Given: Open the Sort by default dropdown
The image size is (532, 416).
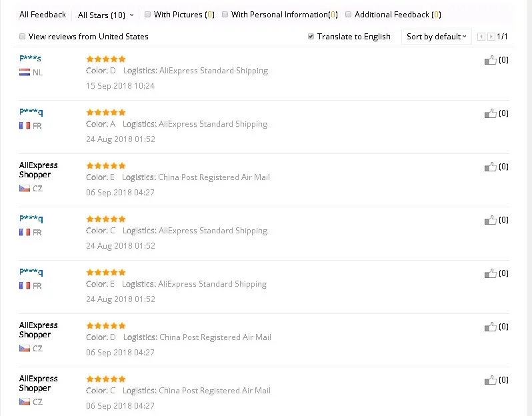Looking at the screenshot, I should pyautogui.click(x=437, y=37).
